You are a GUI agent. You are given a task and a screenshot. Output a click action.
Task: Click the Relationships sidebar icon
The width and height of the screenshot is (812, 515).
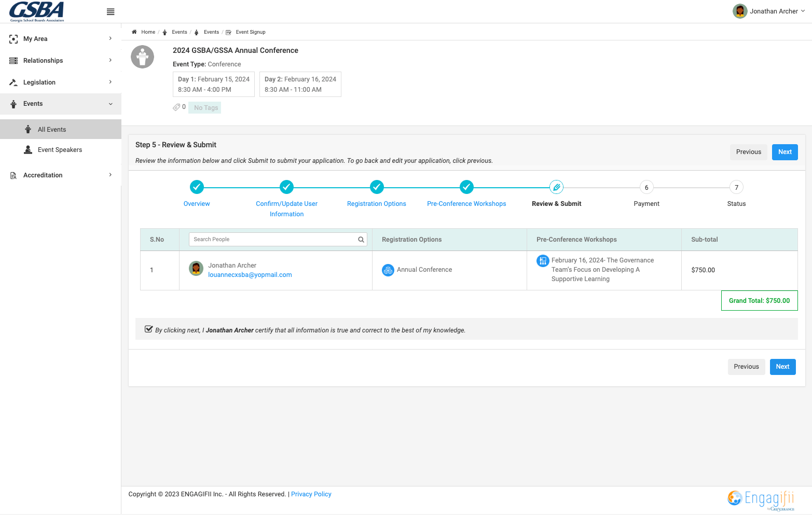13,61
